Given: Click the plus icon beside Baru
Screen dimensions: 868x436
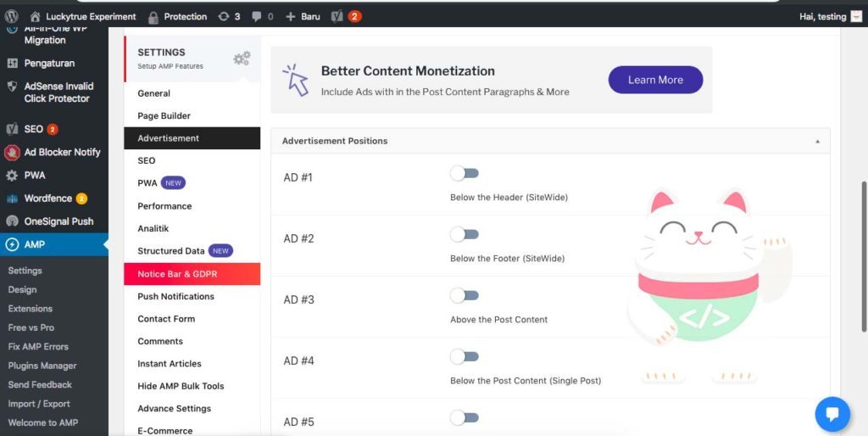Looking at the screenshot, I should click(291, 17).
